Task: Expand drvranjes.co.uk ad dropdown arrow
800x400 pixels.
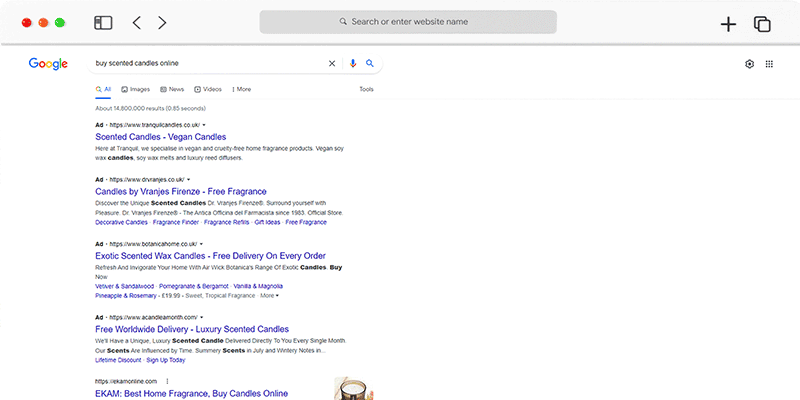Action: click(188, 180)
